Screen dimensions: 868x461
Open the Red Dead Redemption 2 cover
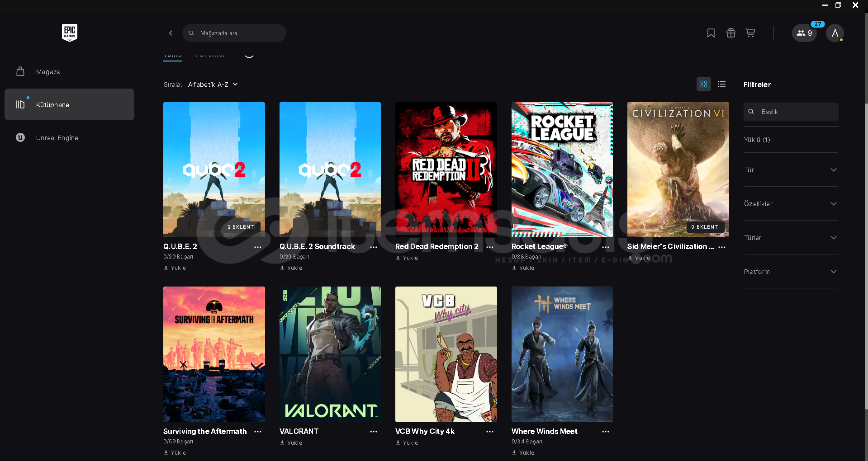click(446, 169)
